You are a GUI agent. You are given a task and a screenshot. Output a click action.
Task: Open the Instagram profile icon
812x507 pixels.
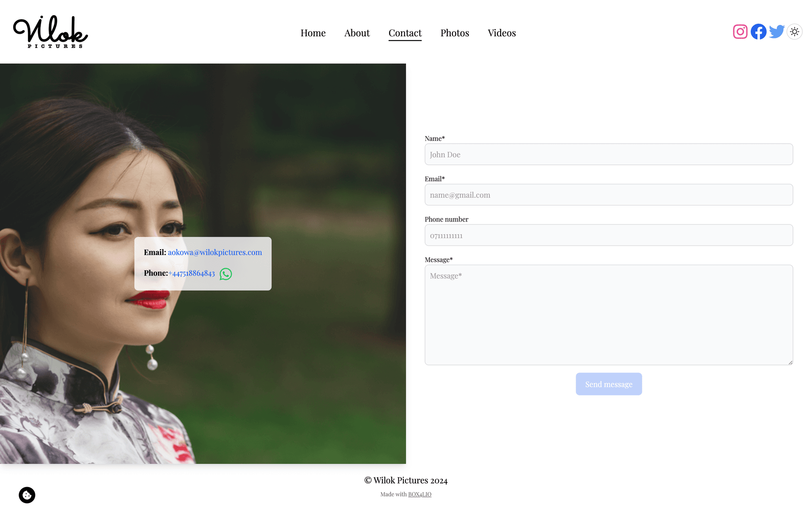pyautogui.click(x=740, y=31)
